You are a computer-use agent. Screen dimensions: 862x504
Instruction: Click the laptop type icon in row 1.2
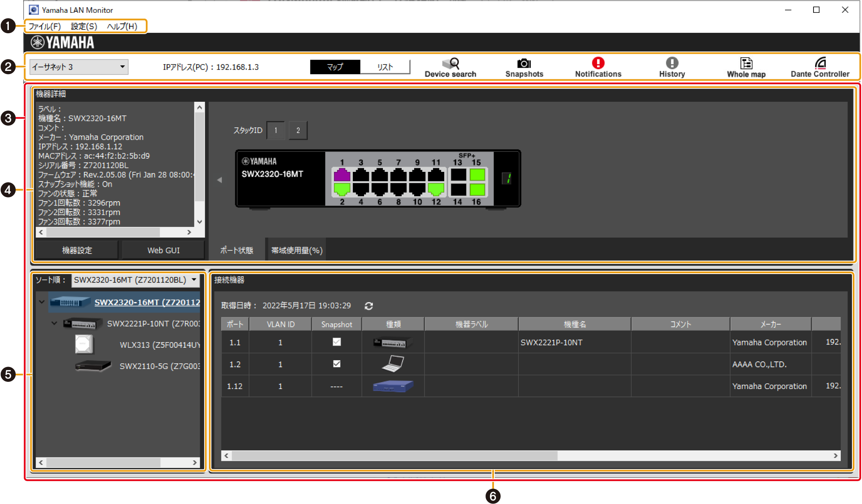coord(393,364)
